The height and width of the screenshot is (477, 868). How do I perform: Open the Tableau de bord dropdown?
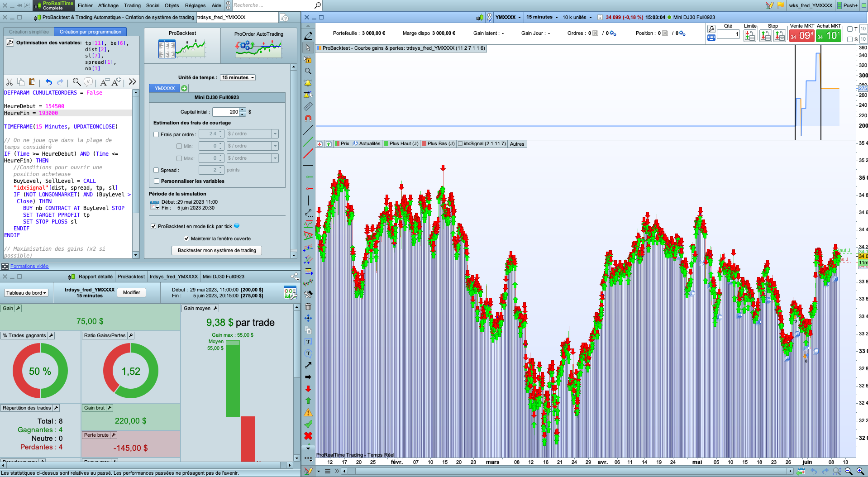26,293
